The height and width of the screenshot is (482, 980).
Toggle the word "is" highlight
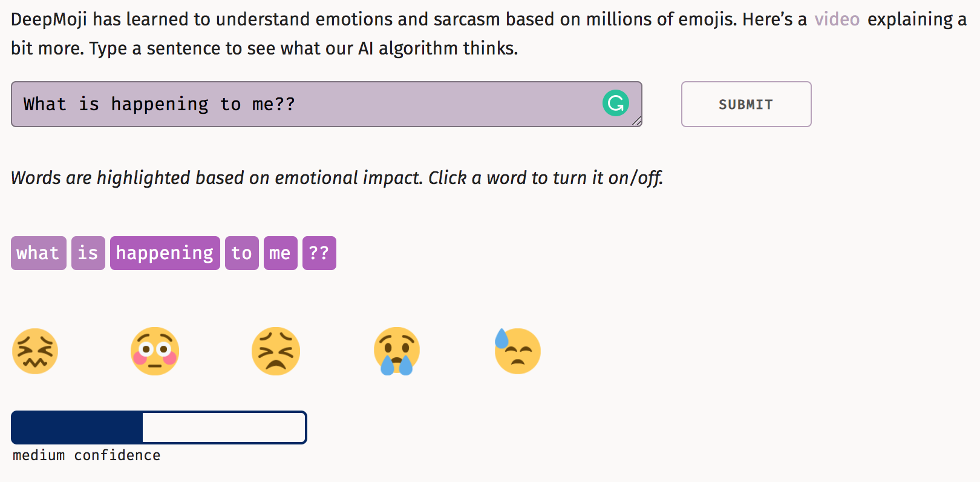point(88,253)
